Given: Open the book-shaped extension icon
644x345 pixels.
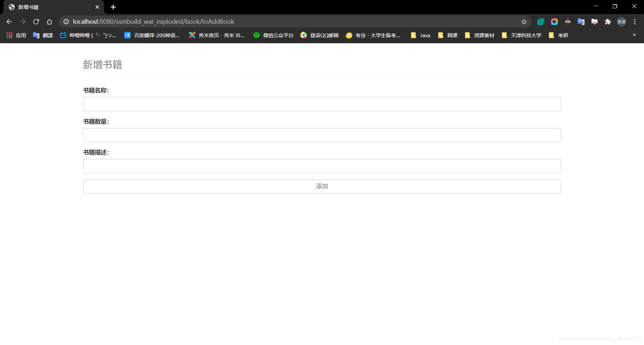Looking at the screenshot, I should point(594,22).
